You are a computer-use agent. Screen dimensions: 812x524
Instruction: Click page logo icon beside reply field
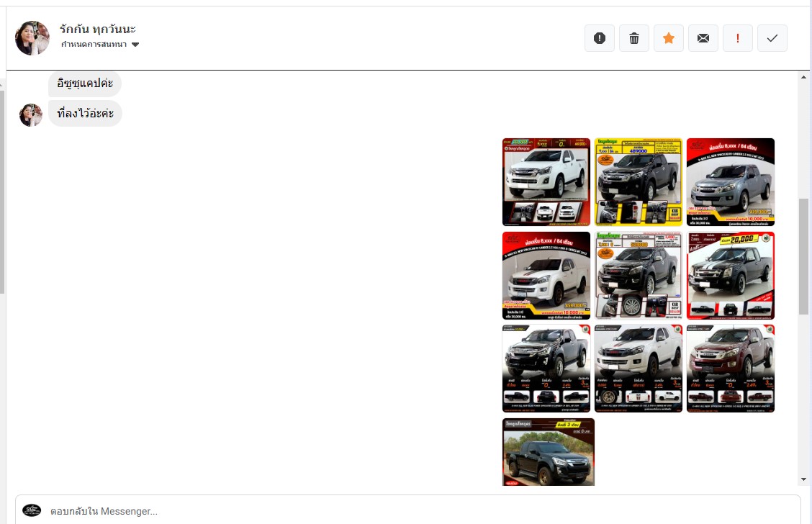[32, 510]
